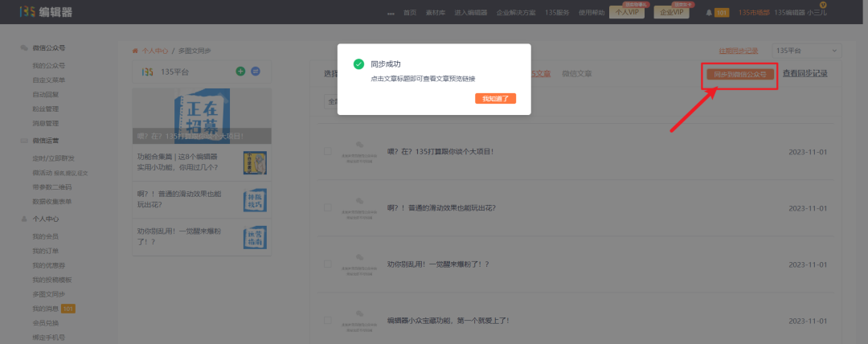The height and width of the screenshot is (344, 868).
Task: Click the green plus add icon
Action: pyautogui.click(x=240, y=72)
